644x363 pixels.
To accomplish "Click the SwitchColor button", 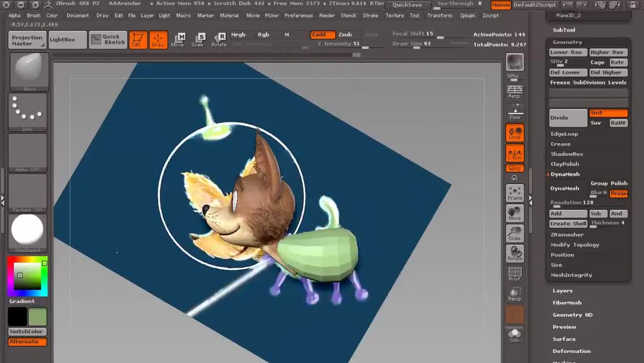I will point(27,331).
